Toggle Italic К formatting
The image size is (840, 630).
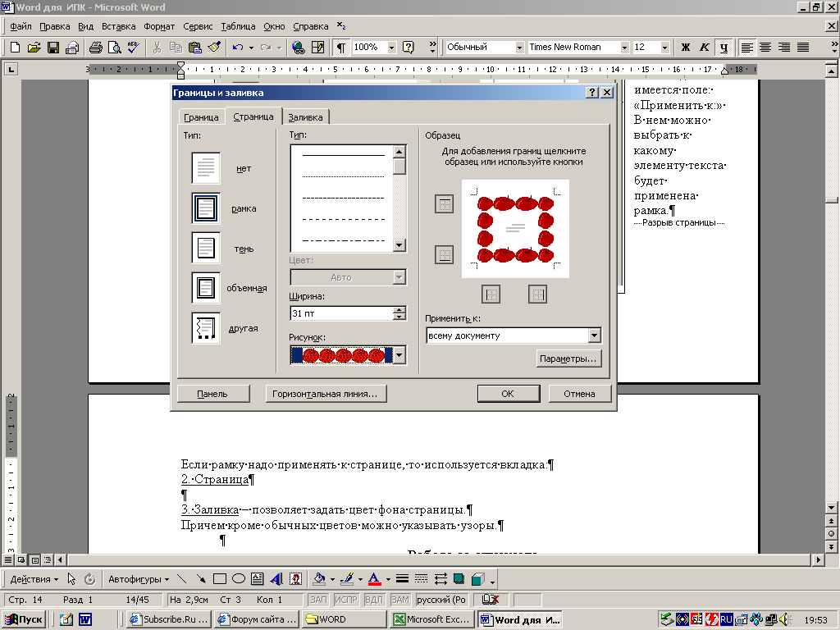coord(705,48)
